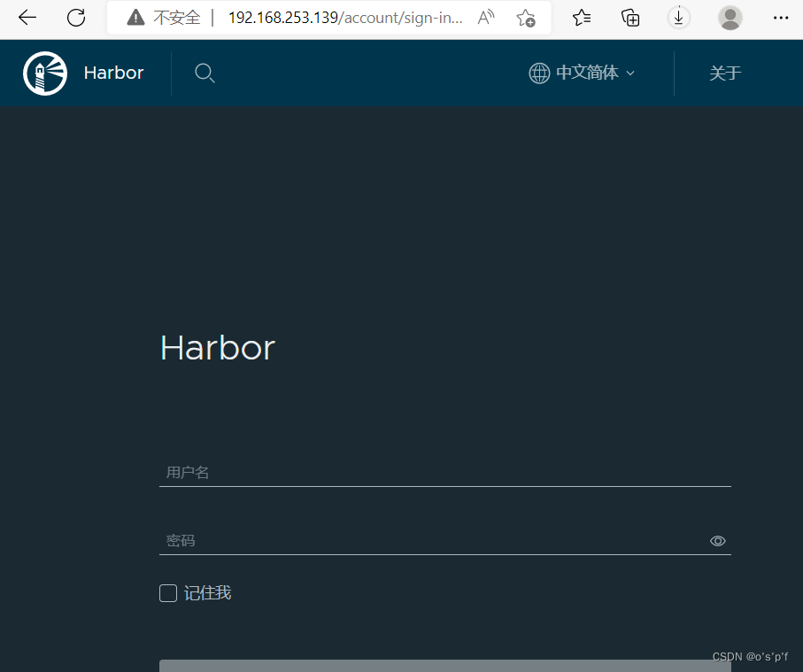Add this page to favorites star
Viewport: 803px width, 672px height.
[x=525, y=18]
